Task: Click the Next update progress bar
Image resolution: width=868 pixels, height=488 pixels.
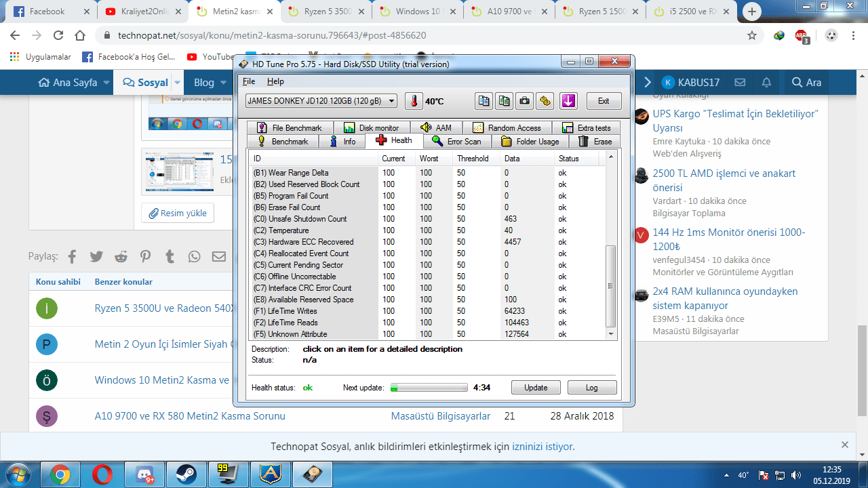Action: coord(429,388)
